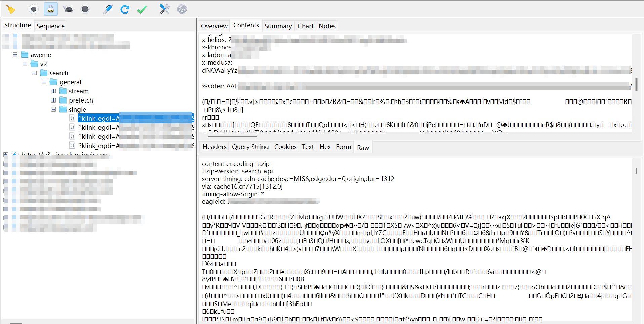Collapse the search folder node

(x=34, y=73)
